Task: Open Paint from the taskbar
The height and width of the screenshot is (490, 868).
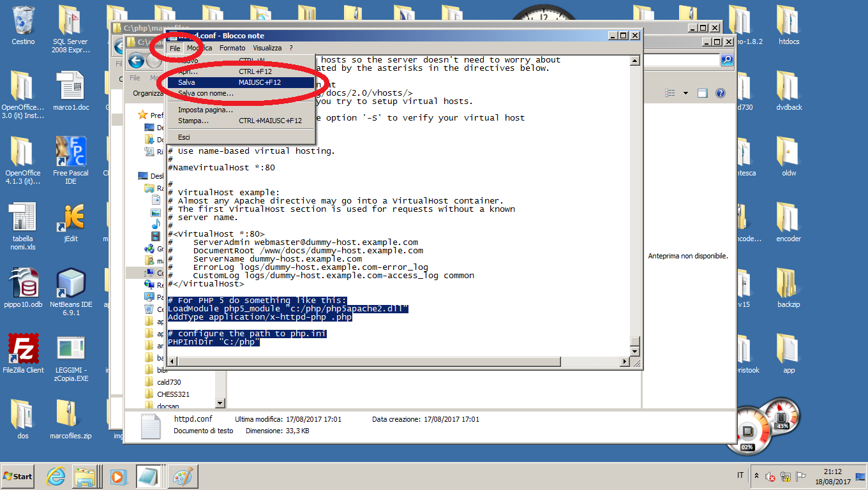Action: 183,477
